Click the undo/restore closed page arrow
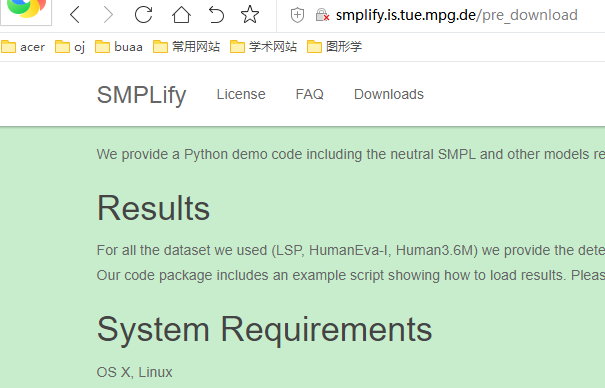The width and height of the screenshot is (605, 388). 216,15
